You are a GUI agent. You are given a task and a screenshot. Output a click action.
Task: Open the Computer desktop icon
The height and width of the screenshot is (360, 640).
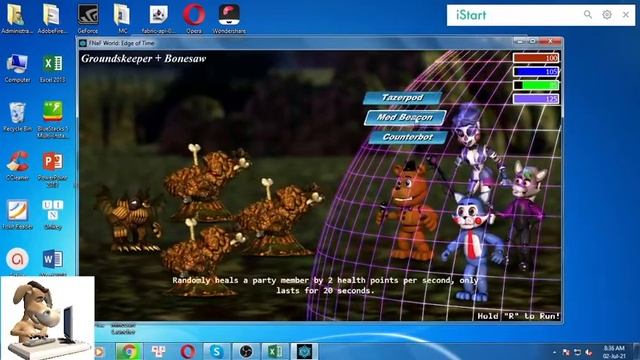17,68
